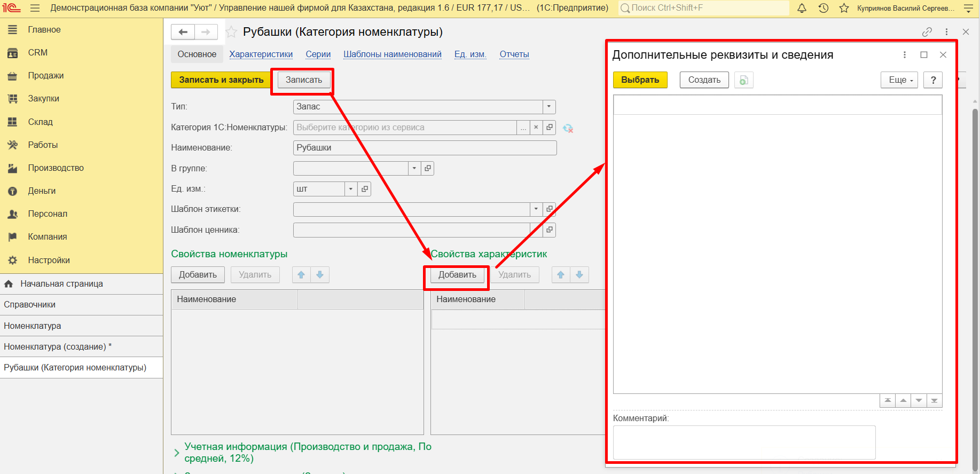Click the back navigation arrow
Image resolution: width=980 pixels, height=474 pixels.
[183, 32]
